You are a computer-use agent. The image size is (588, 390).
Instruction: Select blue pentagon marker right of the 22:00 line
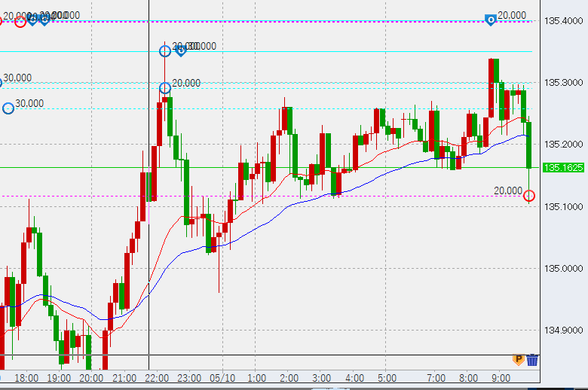coord(181,50)
